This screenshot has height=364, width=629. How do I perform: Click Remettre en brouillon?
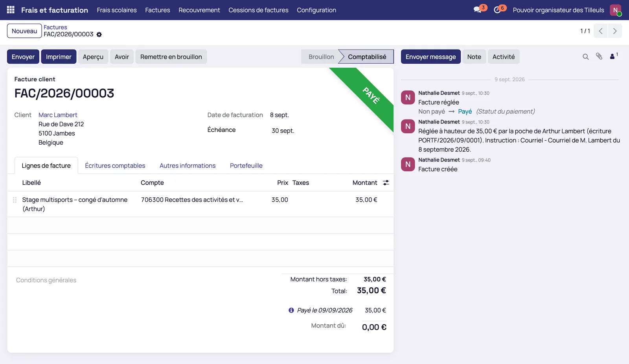click(171, 57)
